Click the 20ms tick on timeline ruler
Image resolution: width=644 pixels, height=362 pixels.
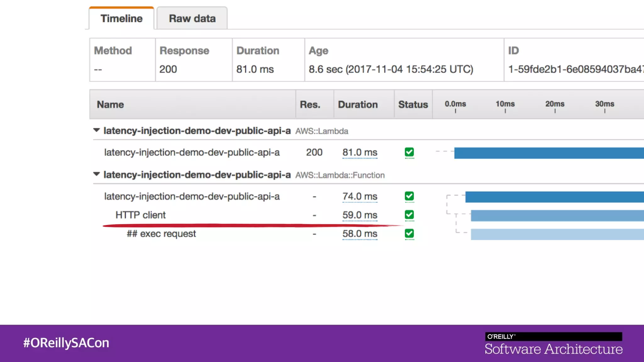(555, 105)
